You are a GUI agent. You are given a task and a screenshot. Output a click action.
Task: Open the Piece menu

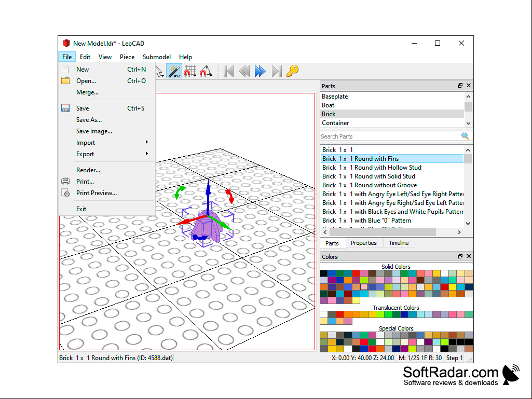pos(127,57)
